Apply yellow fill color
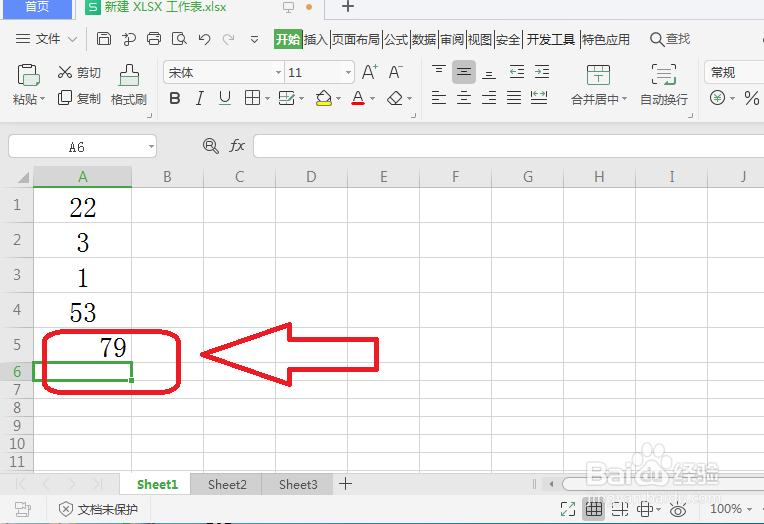Image resolution: width=764 pixels, height=524 pixels. (x=324, y=98)
